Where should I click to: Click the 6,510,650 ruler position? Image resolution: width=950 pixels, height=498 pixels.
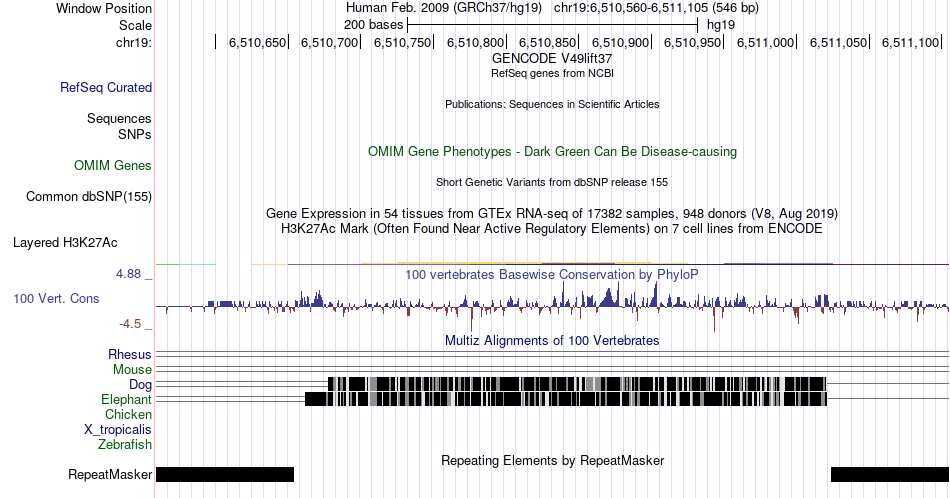(x=257, y=42)
